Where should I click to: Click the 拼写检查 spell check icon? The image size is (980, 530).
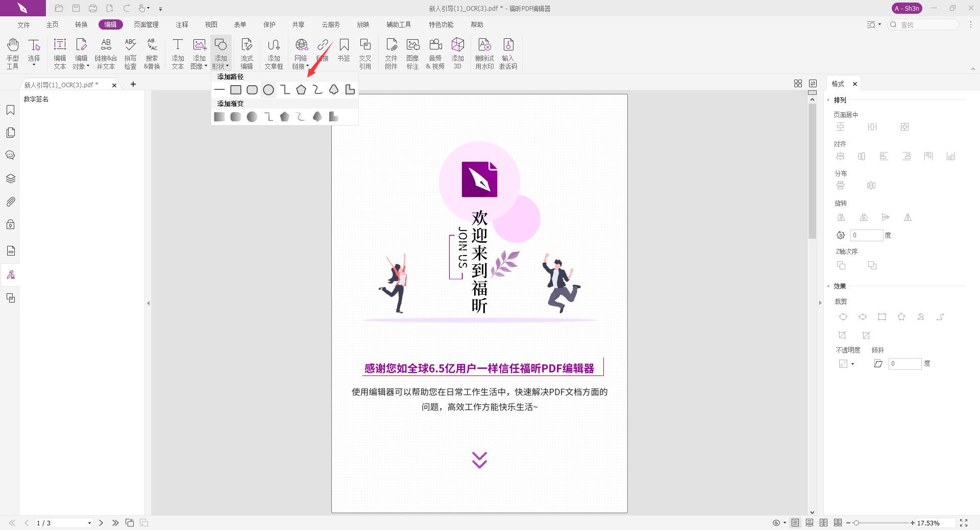click(x=131, y=53)
